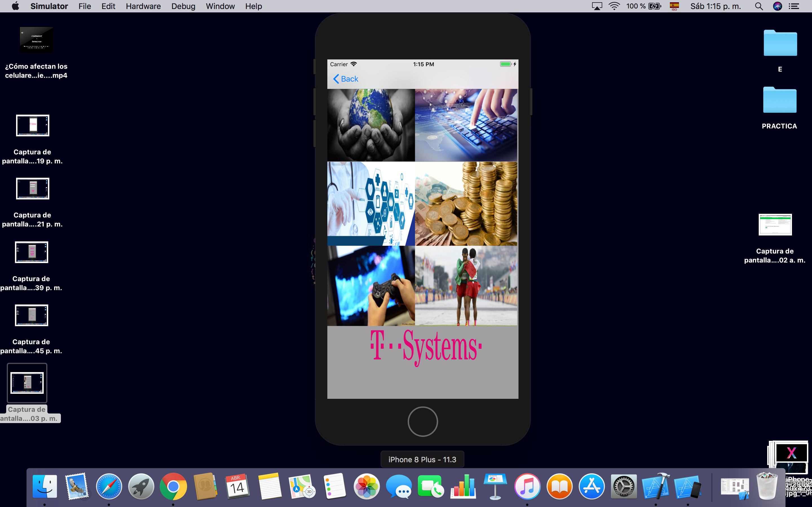Tap the earth in hands image
This screenshot has width=812, height=507.
click(371, 125)
